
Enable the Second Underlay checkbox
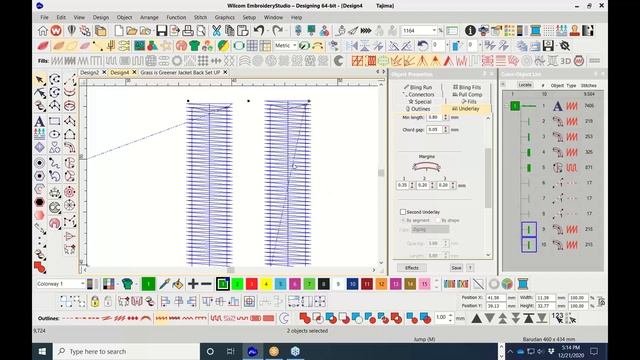point(403,212)
